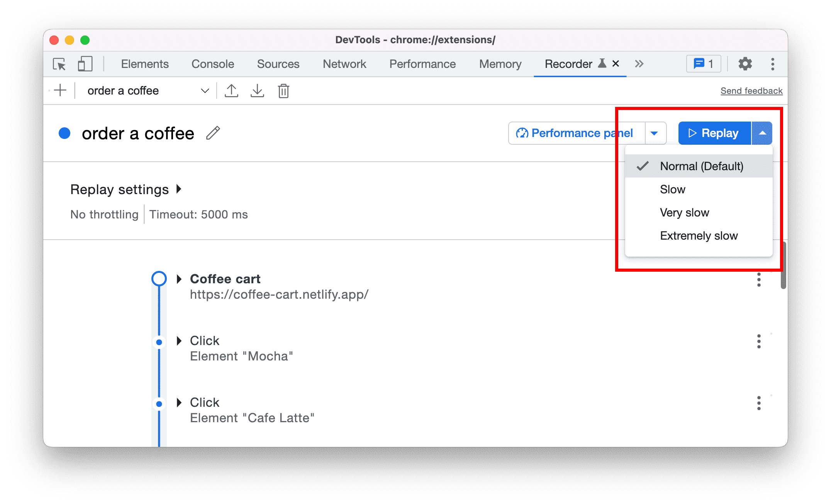Select Slow replay speed option
The height and width of the screenshot is (504, 831).
click(674, 189)
